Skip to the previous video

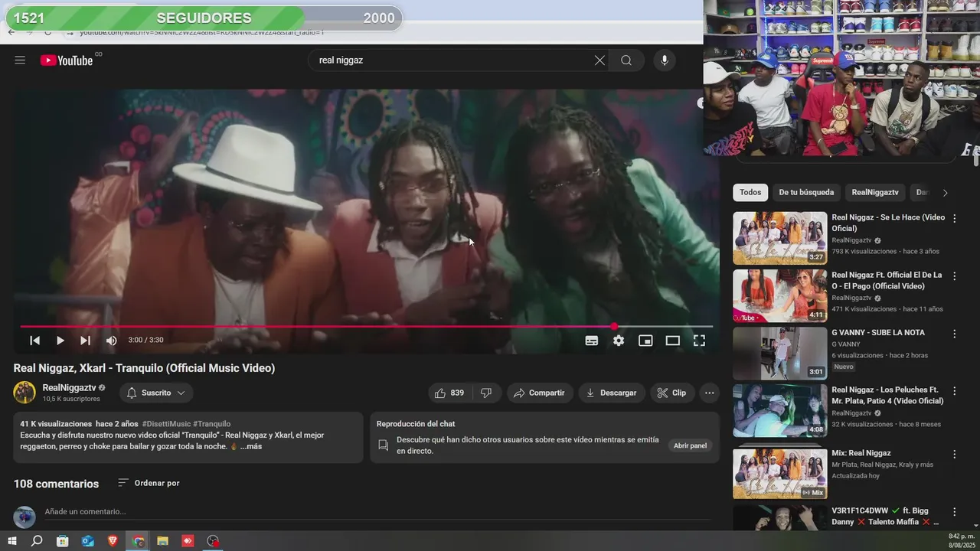coord(34,341)
